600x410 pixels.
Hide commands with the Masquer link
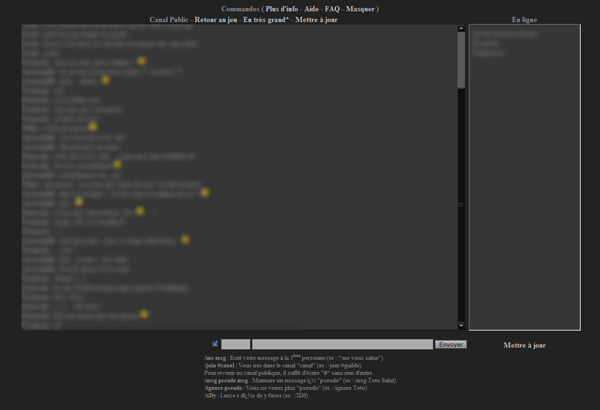click(x=360, y=9)
